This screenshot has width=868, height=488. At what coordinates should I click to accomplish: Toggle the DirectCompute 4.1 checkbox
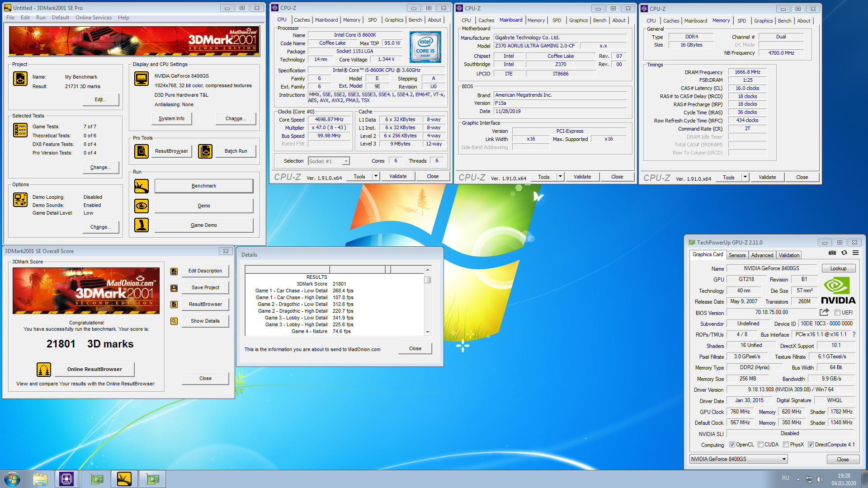pos(811,445)
